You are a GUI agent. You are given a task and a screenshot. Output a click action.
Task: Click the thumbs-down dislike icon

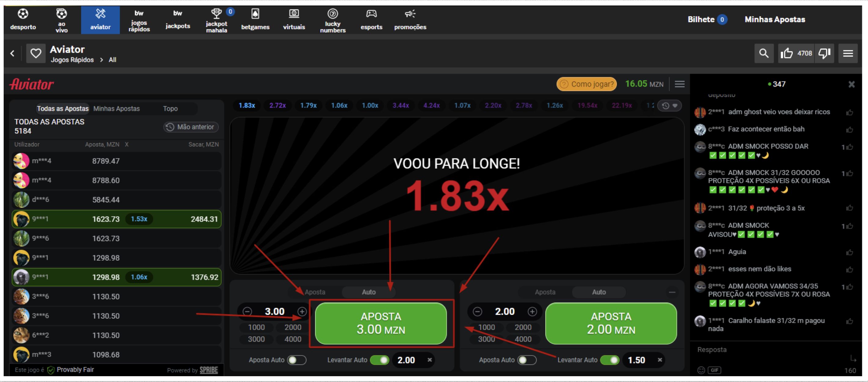pos(824,53)
